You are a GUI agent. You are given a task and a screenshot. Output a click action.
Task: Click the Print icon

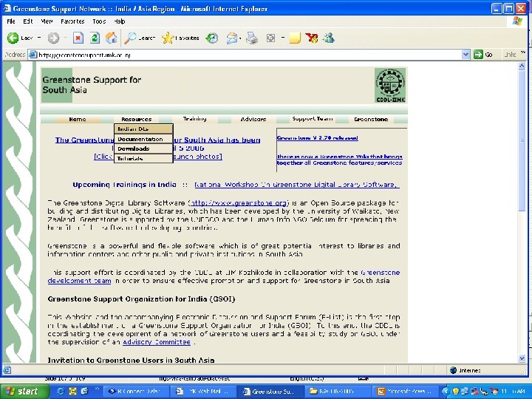click(252, 38)
